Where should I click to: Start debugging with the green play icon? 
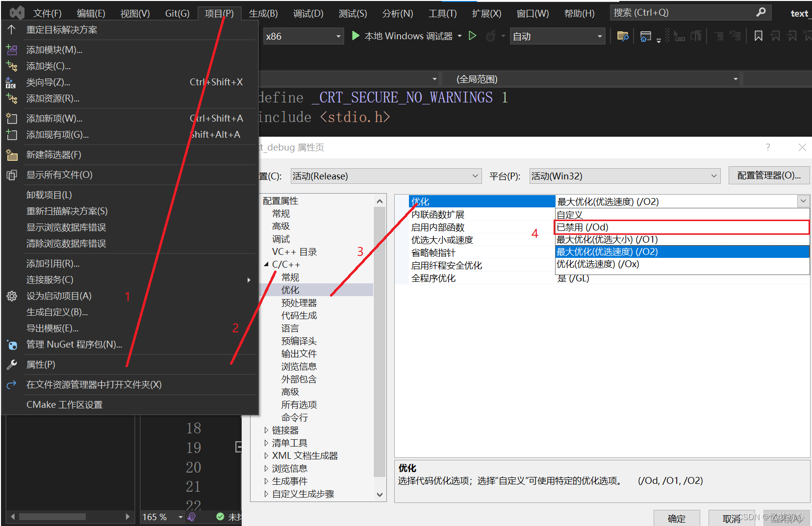pyautogui.click(x=355, y=36)
